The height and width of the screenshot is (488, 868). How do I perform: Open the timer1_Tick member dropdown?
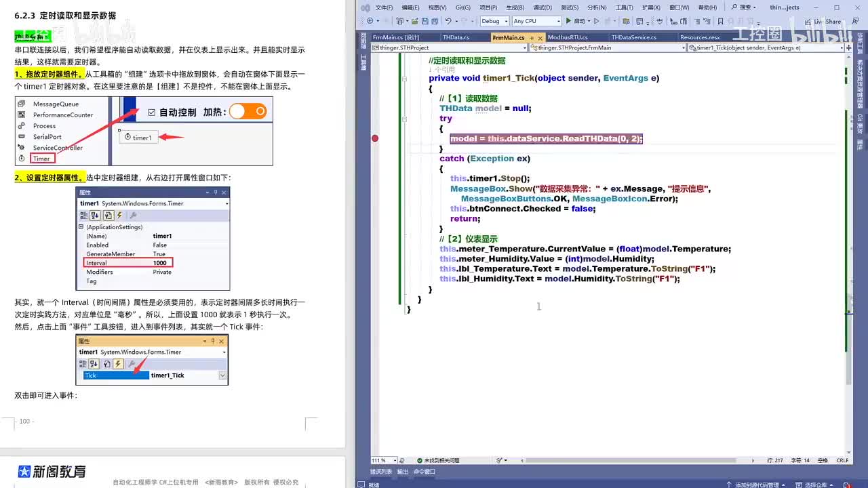click(765, 48)
